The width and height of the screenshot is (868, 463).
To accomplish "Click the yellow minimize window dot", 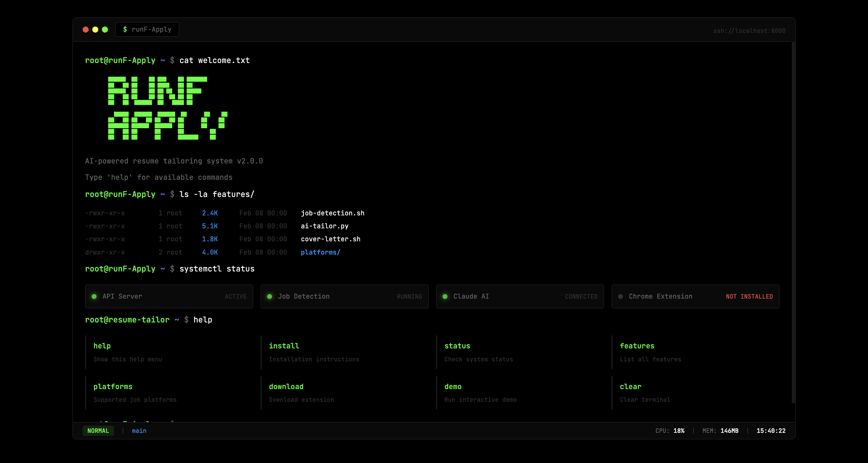I will pos(95,30).
